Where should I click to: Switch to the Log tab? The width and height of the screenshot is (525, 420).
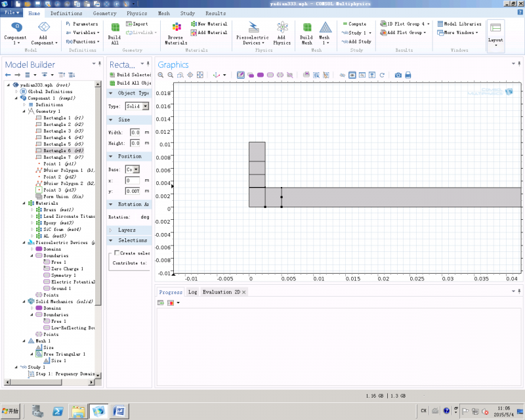pos(192,292)
